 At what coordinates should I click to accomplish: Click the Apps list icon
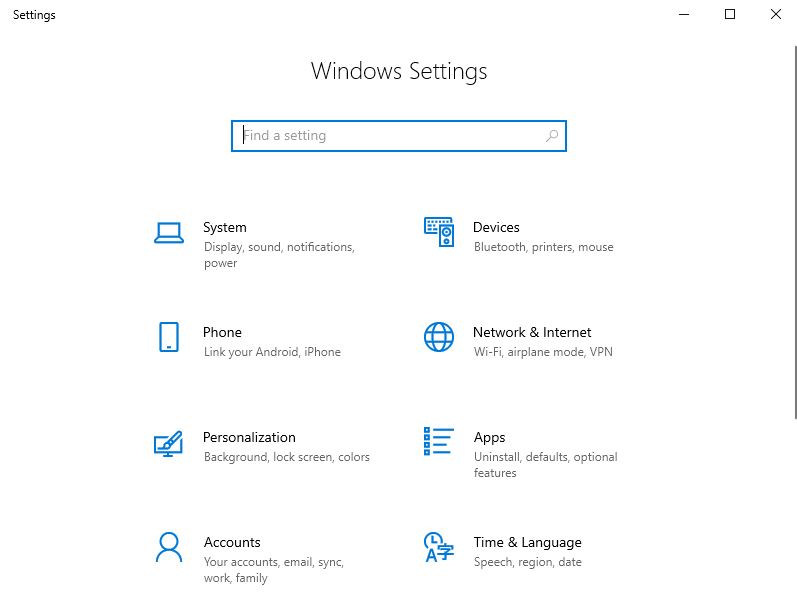tap(439, 441)
